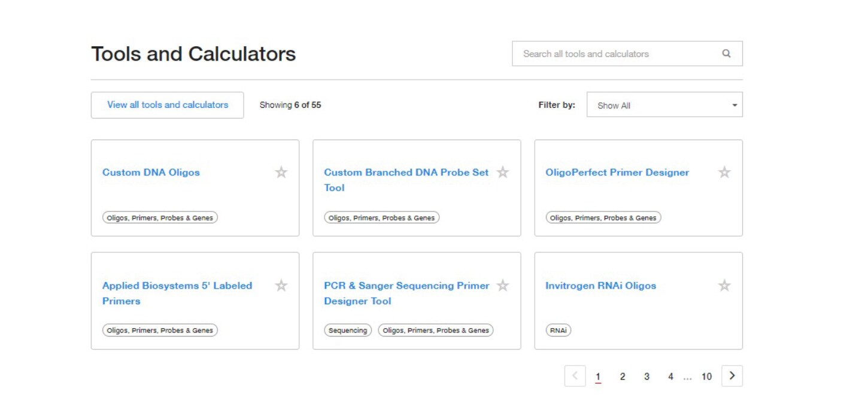Open OligoPerfect Primer Designer link
The image size is (868, 406).
617,172
